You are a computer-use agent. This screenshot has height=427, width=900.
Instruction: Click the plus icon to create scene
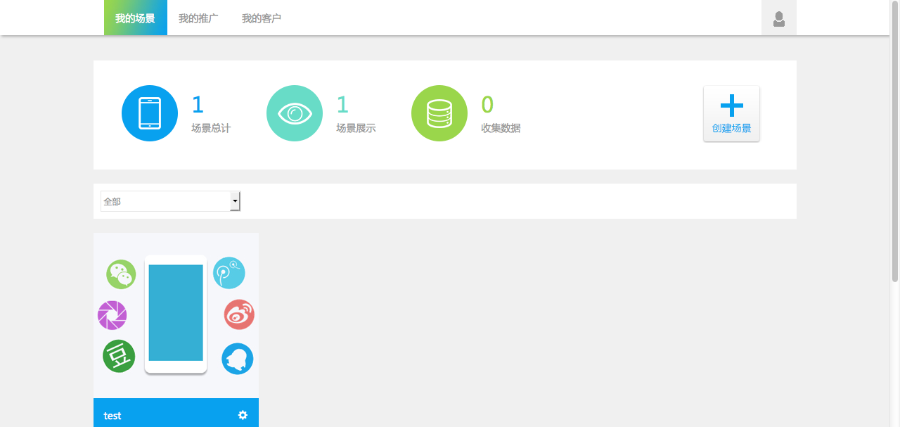(x=731, y=106)
